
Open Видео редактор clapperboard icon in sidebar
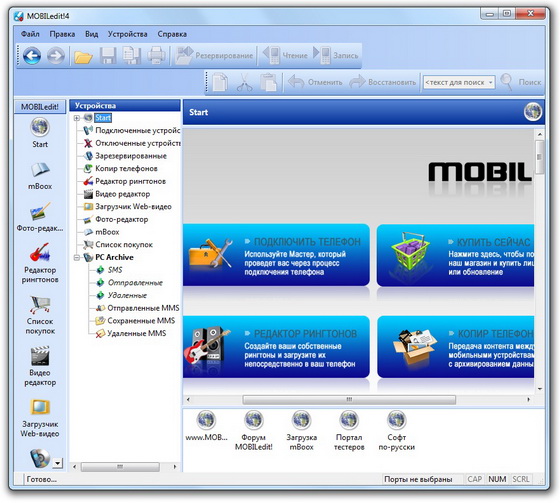[40, 355]
